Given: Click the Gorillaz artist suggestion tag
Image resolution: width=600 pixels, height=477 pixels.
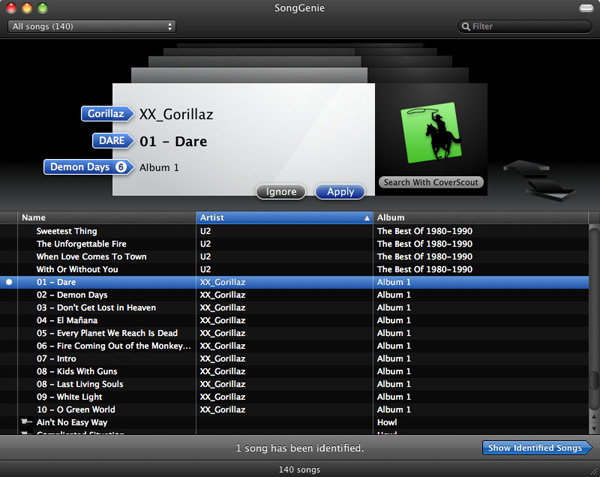Looking at the screenshot, I should click(108, 114).
